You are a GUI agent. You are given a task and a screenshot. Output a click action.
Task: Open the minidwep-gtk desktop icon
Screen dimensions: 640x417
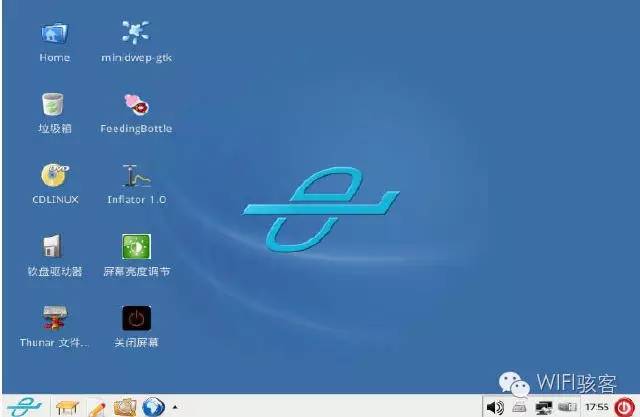tap(136, 33)
